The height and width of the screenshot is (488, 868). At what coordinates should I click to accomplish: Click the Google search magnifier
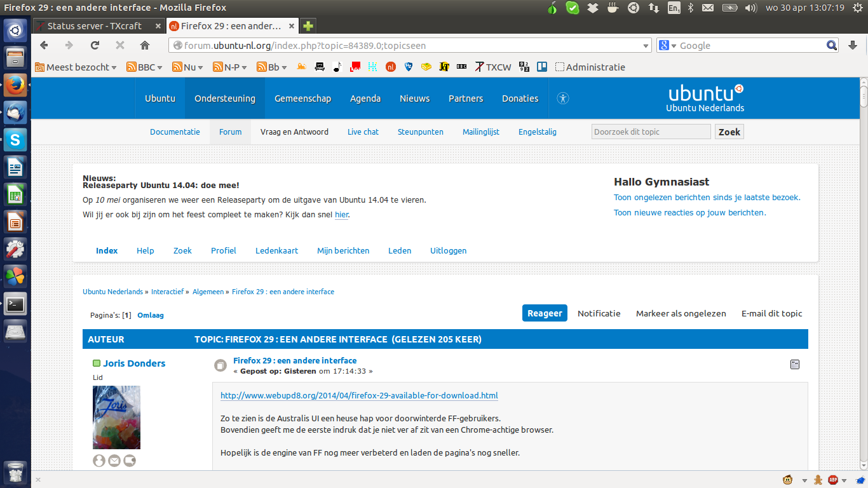click(x=832, y=45)
